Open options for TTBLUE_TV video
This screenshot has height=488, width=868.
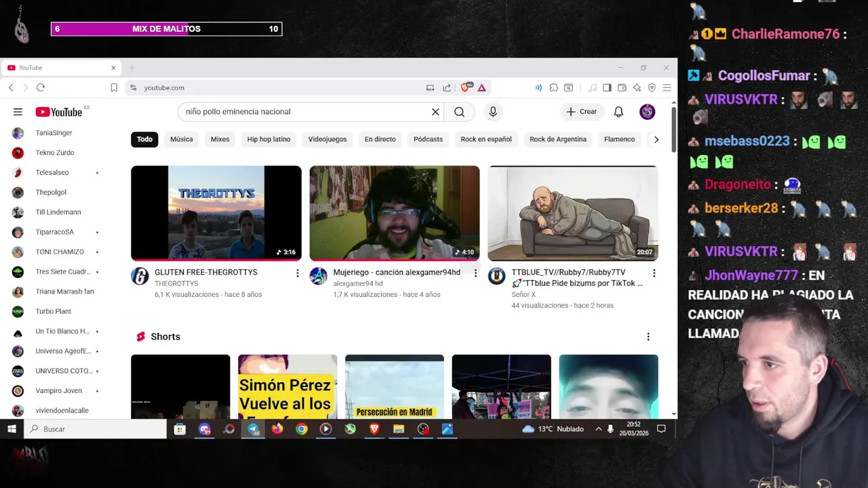point(654,273)
